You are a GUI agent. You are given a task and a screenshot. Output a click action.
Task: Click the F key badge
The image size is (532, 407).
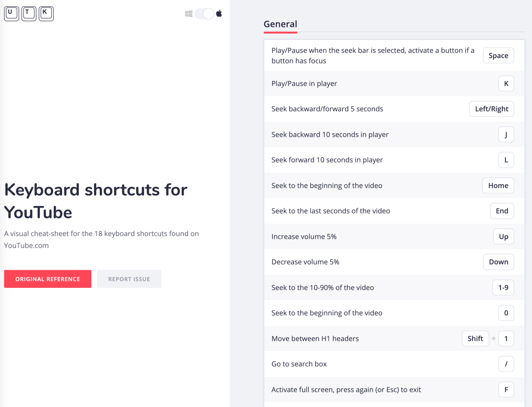[x=506, y=390]
